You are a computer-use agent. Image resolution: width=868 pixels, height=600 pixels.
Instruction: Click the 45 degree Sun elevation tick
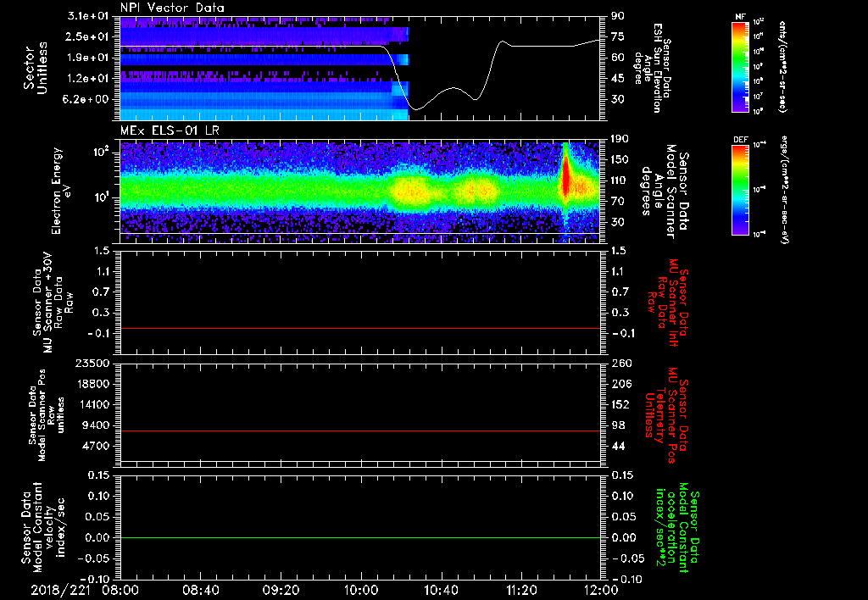click(x=618, y=79)
